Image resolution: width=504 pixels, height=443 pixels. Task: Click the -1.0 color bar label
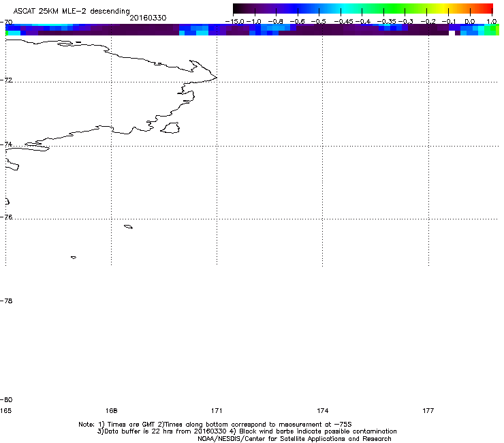pyautogui.click(x=254, y=22)
